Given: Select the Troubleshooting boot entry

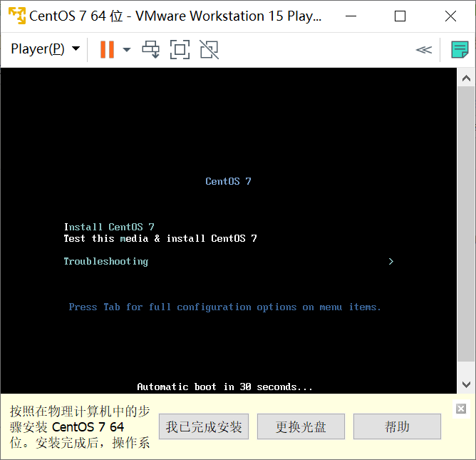Looking at the screenshot, I should (x=106, y=261).
